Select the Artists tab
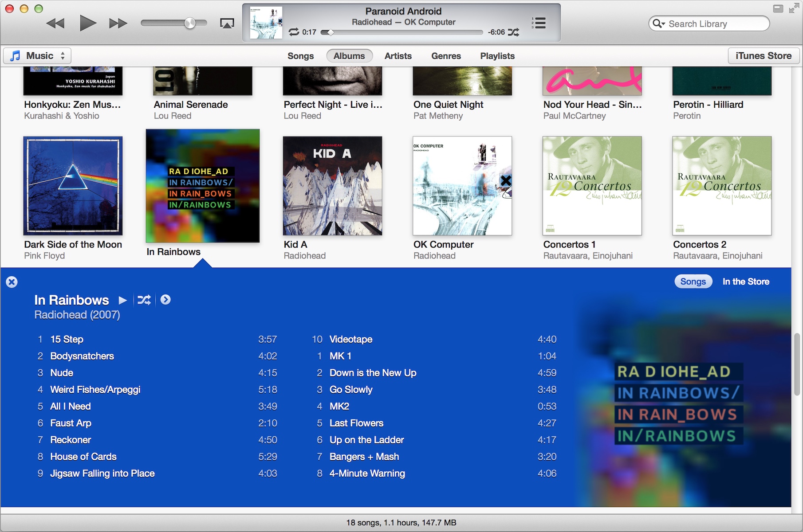The height and width of the screenshot is (532, 803). click(x=398, y=56)
